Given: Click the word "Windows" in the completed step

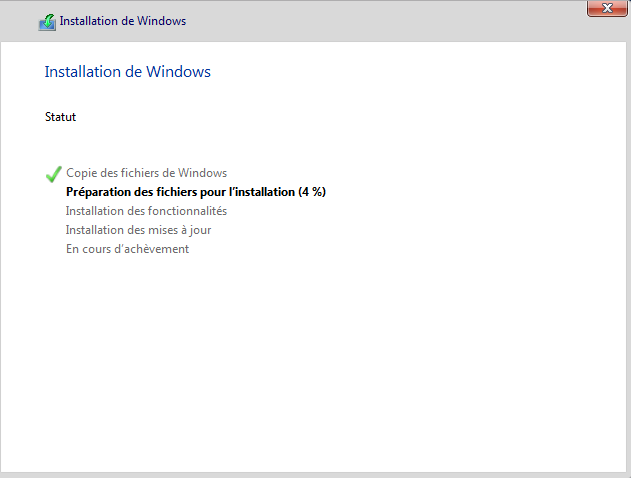Looking at the screenshot, I should click(204, 173).
